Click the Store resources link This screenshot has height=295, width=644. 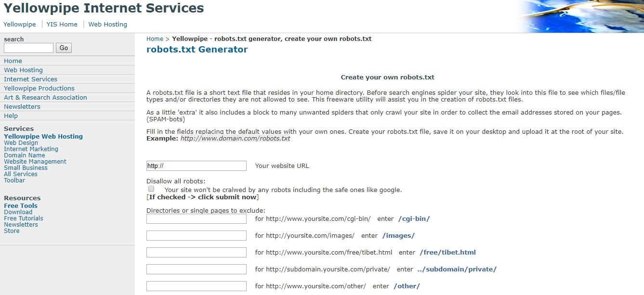pyautogui.click(x=12, y=231)
